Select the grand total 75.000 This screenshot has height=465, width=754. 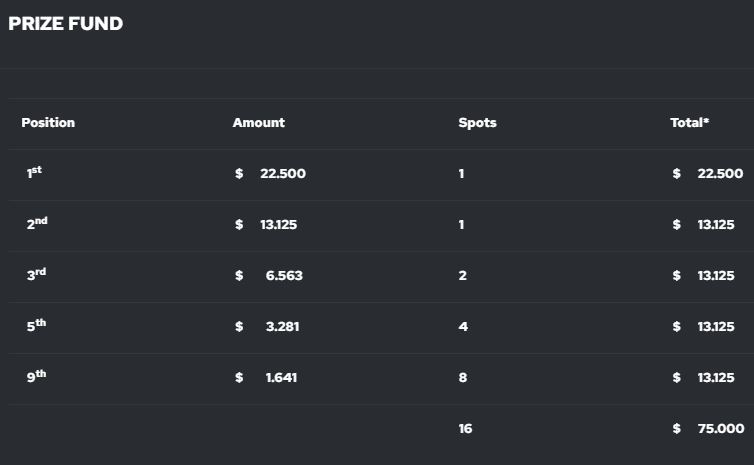[720, 429]
